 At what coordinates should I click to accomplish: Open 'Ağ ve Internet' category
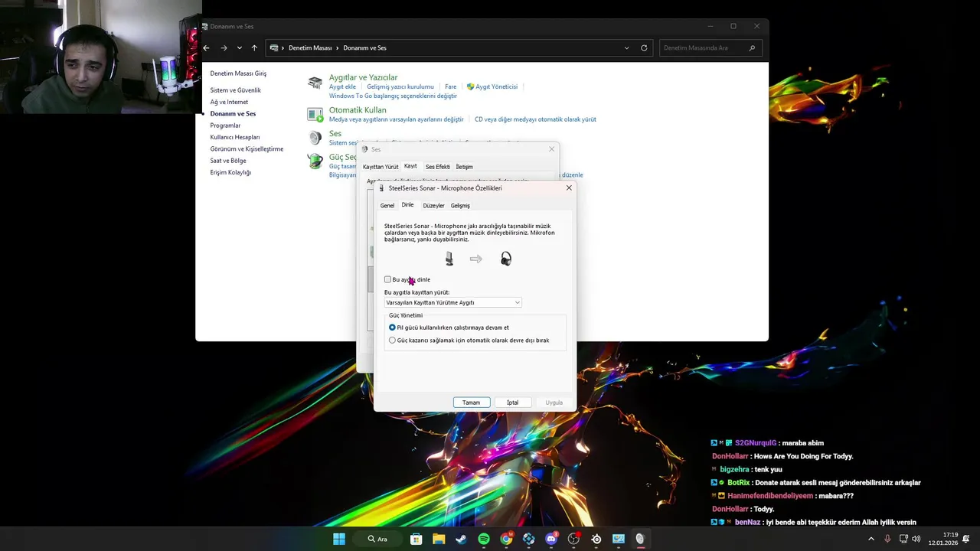[229, 102]
